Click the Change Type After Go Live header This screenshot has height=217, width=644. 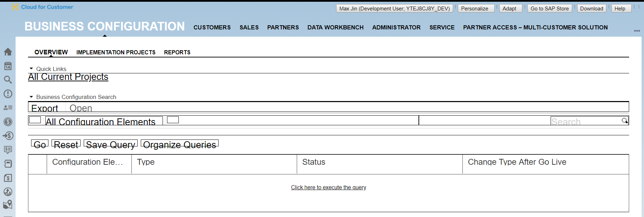tap(546, 164)
